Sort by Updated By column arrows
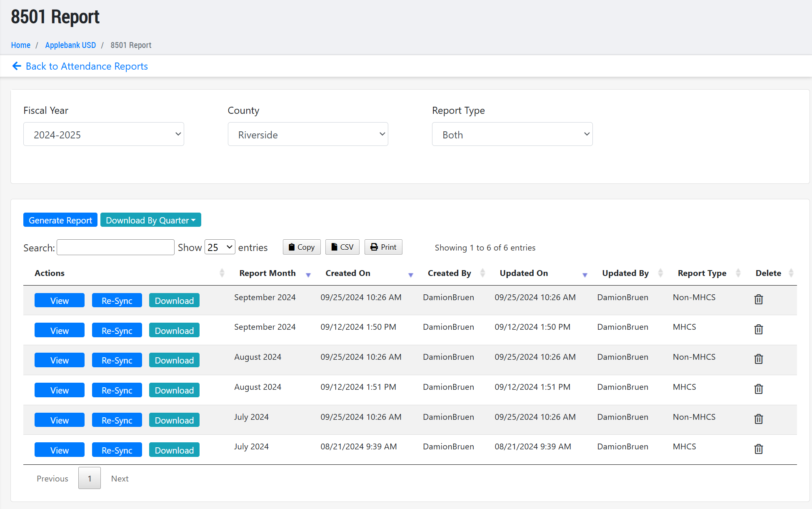The width and height of the screenshot is (812, 509). click(660, 273)
